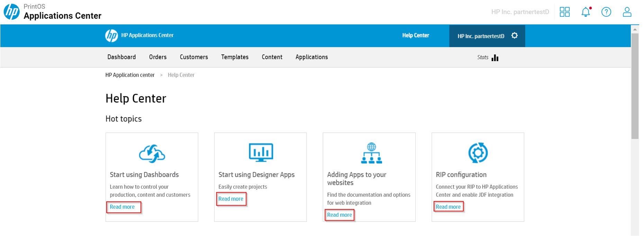Open the help question mark icon

tap(606, 12)
